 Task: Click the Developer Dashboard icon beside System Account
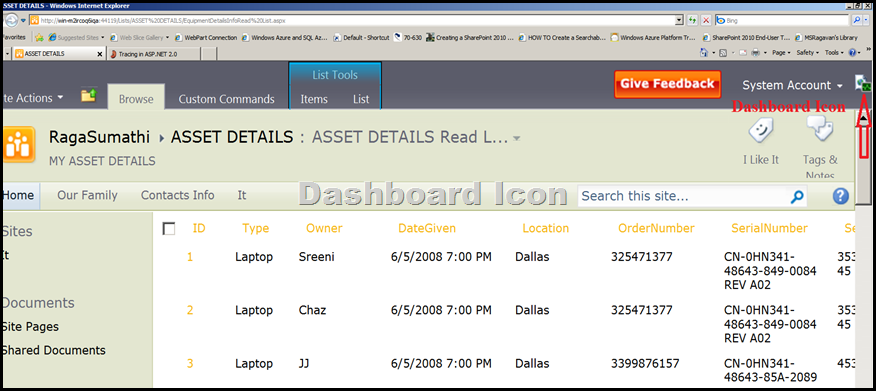[x=862, y=84]
